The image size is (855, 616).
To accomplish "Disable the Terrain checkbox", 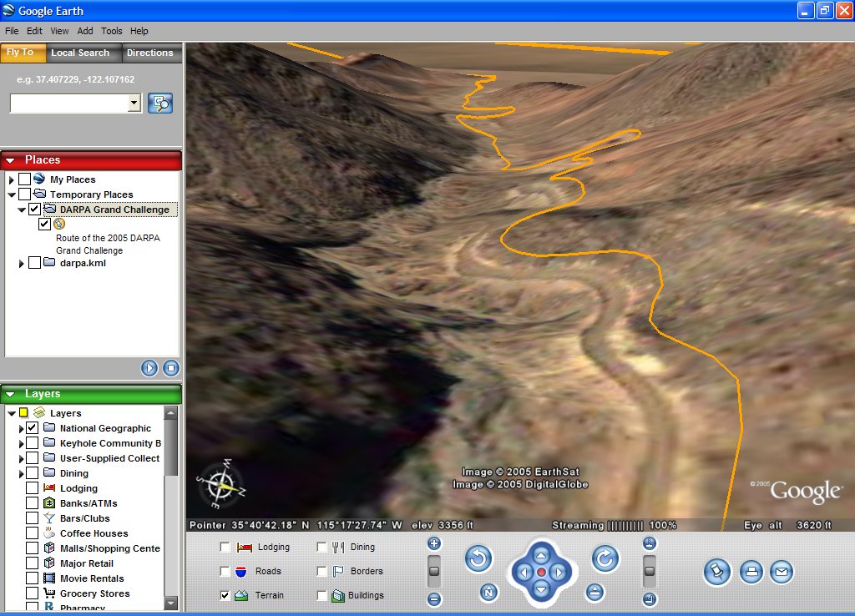I will pyautogui.click(x=224, y=595).
